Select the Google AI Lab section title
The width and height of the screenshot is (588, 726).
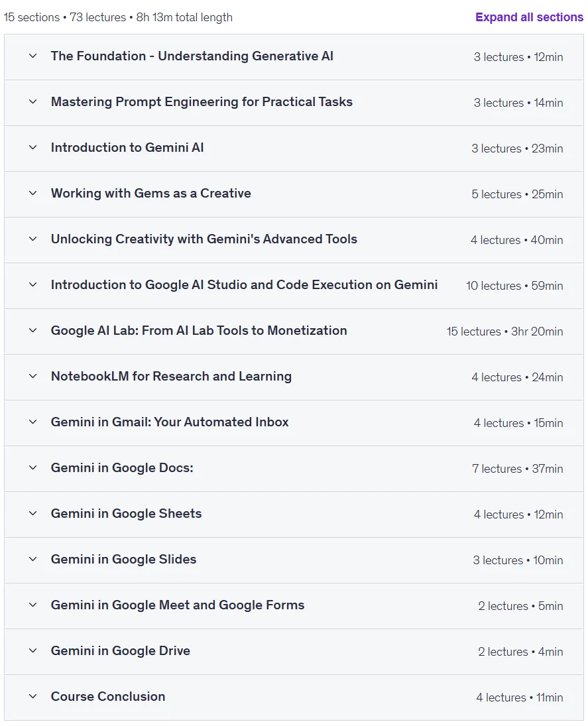[x=199, y=331]
